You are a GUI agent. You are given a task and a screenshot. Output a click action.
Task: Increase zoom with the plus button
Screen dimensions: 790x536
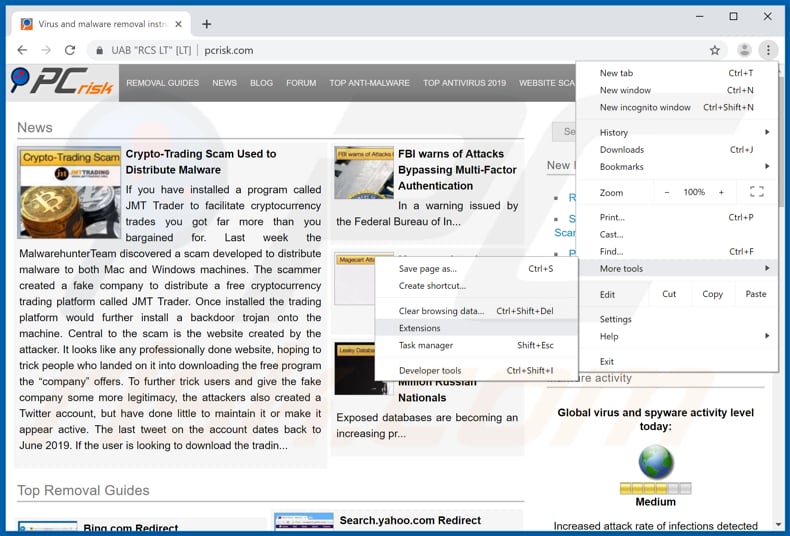pos(721,192)
